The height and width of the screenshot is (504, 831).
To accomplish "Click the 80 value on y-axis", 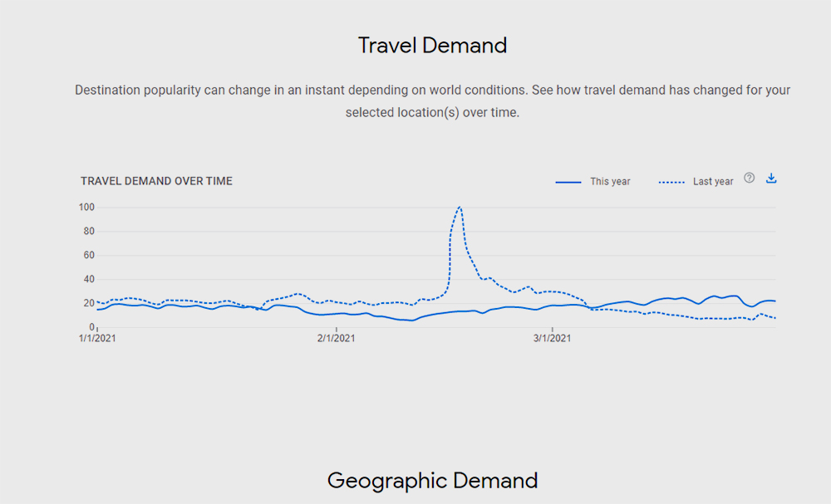I will [x=90, y=231].
